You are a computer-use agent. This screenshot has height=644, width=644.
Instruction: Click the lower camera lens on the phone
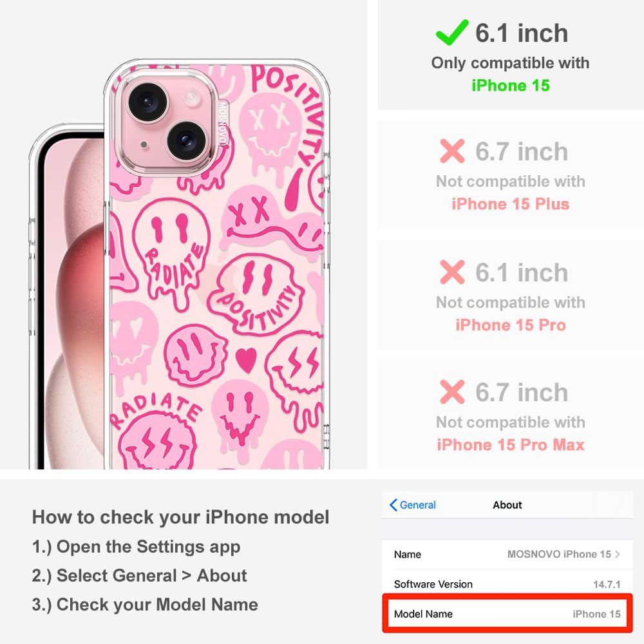pos(186,140)
